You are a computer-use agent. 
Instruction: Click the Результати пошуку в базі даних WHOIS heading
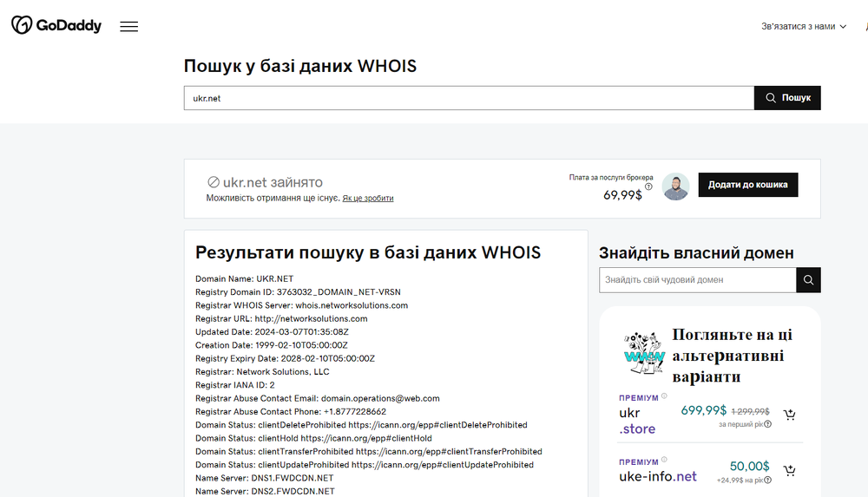[367, 252]
